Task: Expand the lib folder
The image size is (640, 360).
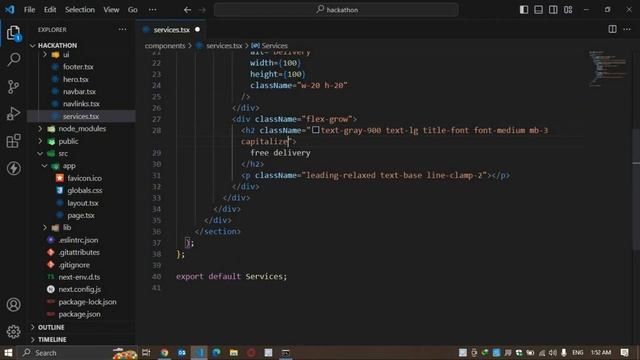Action: click(67, 228)
